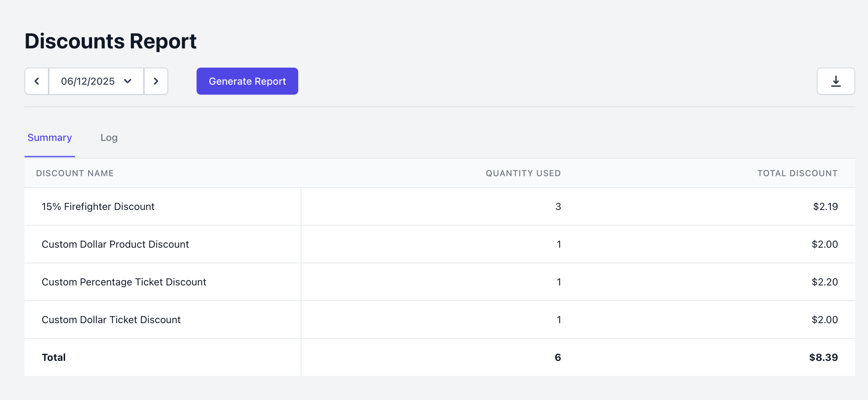
Task: Open the 06/12/2025 date dropdown
Action: [96, 81]
